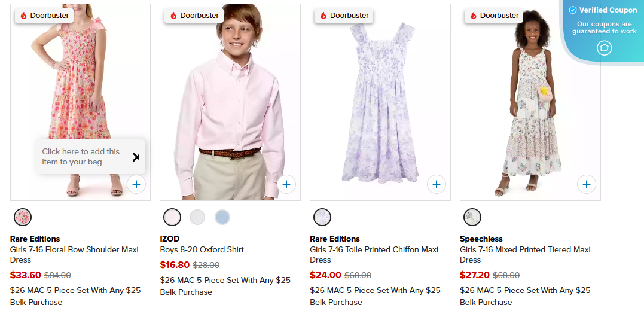644x323 pixels.
Task: Add Toile Printed Chiffon Maxi Dress to bag
Action: tap(437, 184)
